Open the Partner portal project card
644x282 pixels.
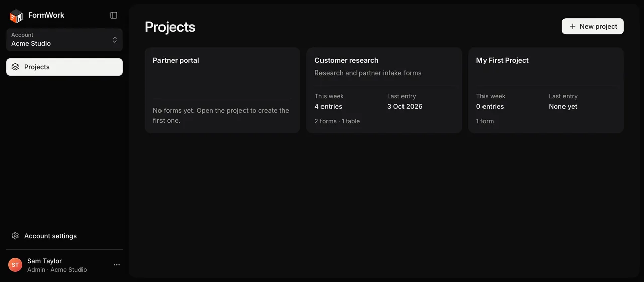click(x=222, y=90)
